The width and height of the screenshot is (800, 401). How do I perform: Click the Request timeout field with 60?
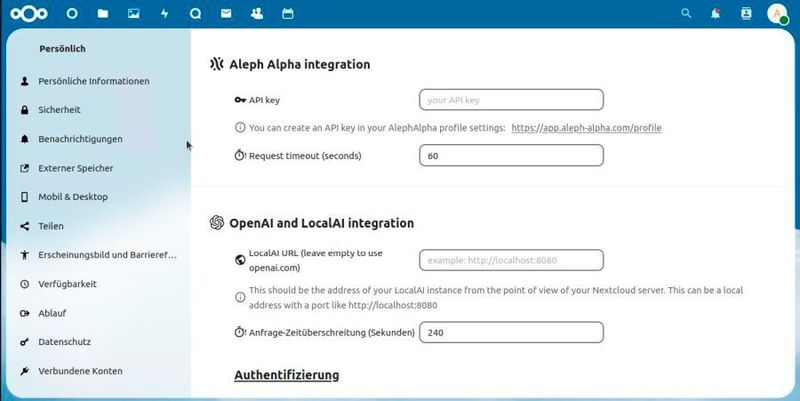point(511,156)
